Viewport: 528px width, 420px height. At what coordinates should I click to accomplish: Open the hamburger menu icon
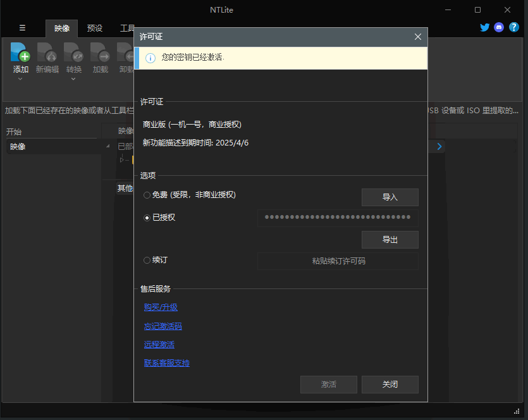pyautogui.click(x=23, y=28)
